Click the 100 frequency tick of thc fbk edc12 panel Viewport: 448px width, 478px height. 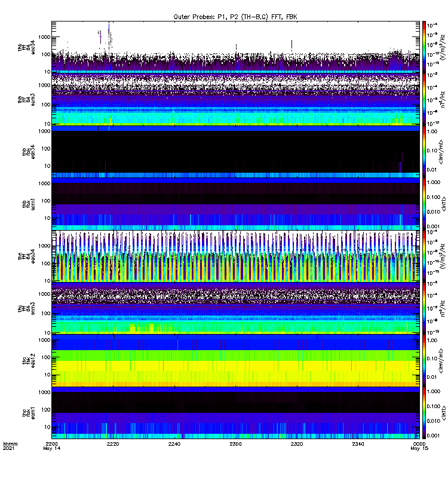pos(46,357)
